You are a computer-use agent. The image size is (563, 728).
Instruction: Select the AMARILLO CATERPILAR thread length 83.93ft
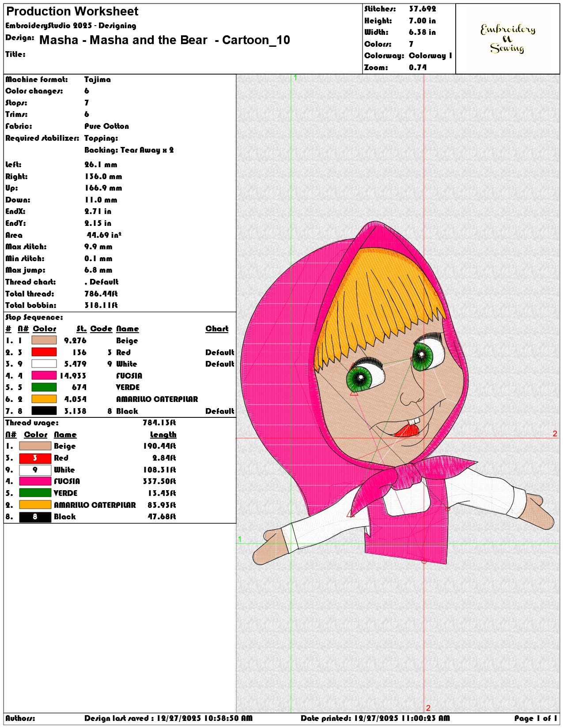tap(162, 505)
